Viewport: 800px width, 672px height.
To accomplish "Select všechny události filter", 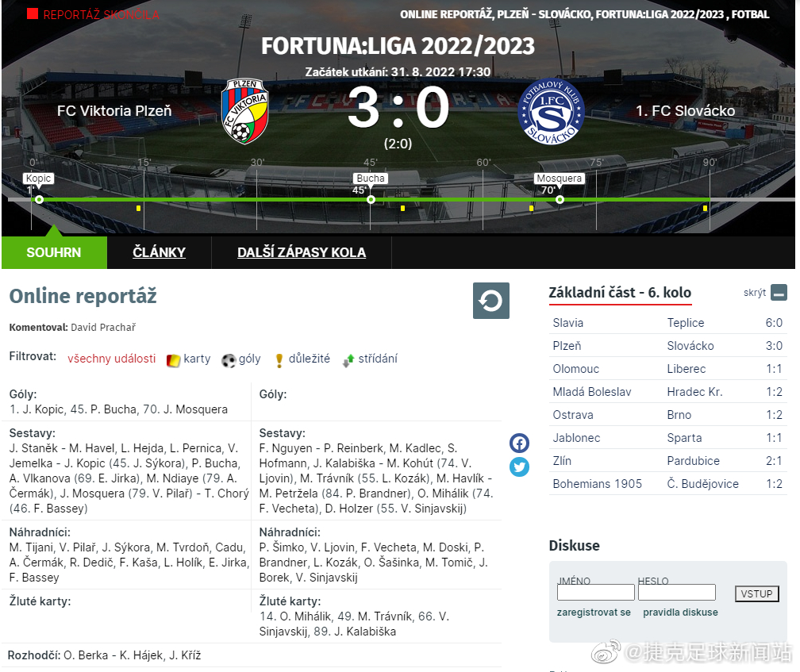I will pos(111,359).
